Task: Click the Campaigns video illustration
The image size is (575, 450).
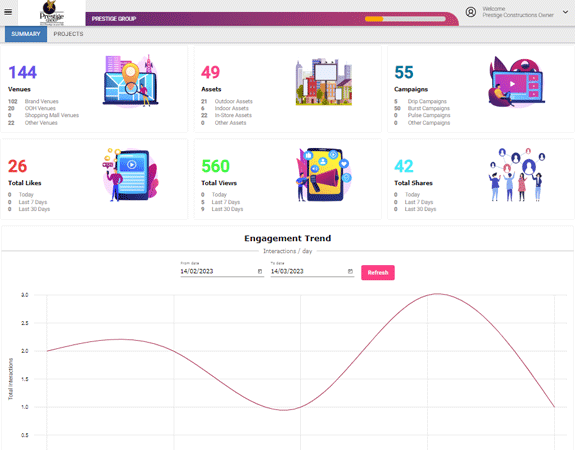Action: (x=517, y=82)
